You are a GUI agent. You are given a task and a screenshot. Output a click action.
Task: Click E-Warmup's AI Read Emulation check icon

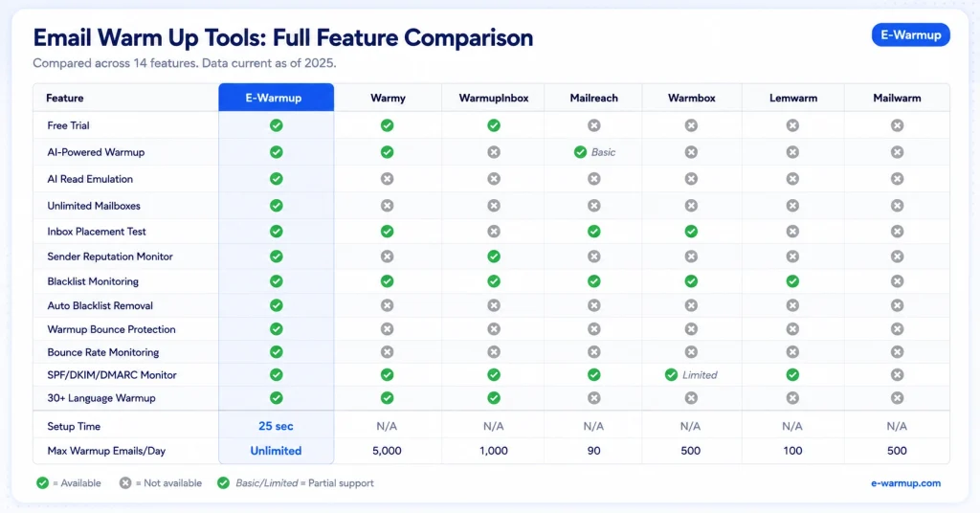tap(276, 179)
